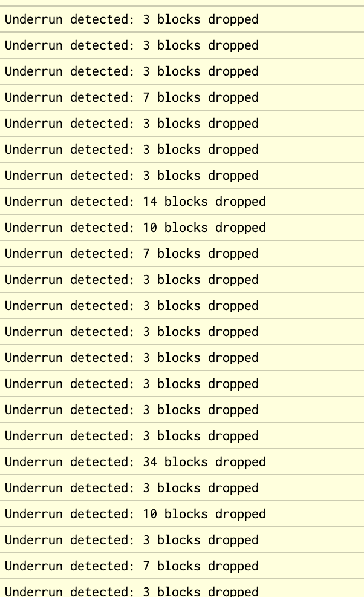Select the topmost underrun log row
364x597 pixels.
coord(132,19)
